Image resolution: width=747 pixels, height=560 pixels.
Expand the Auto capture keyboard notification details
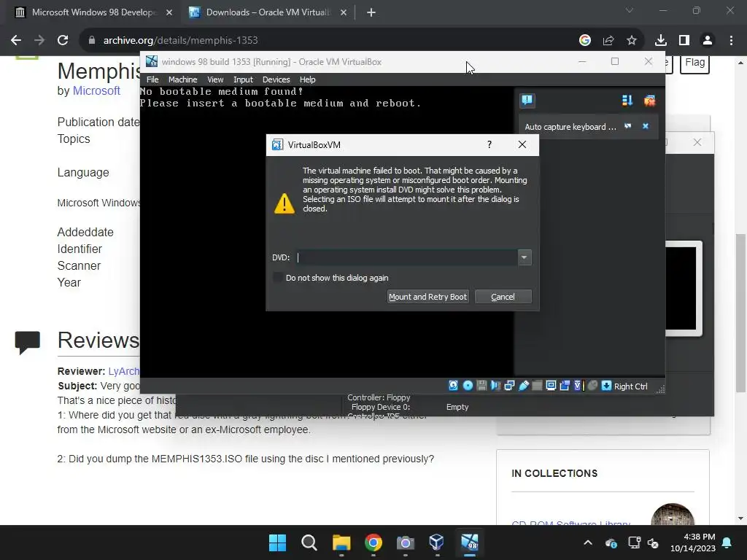(x=628, y=126)
